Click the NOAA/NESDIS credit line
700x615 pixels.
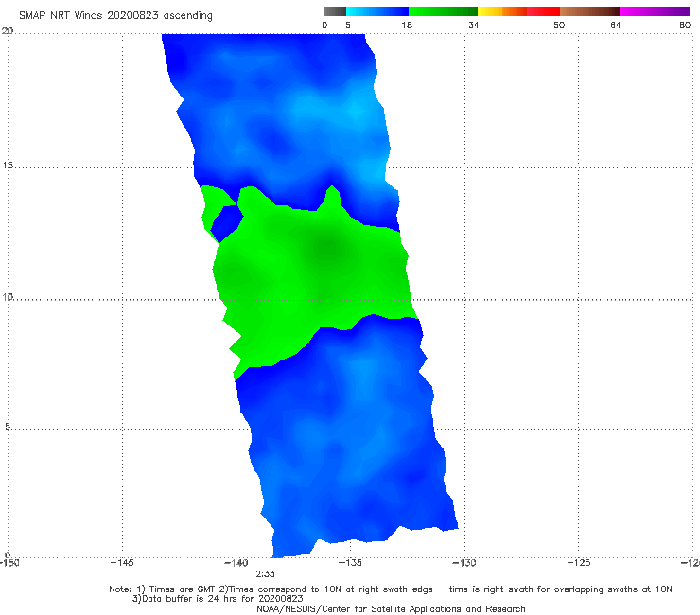[x=391, y=609]
